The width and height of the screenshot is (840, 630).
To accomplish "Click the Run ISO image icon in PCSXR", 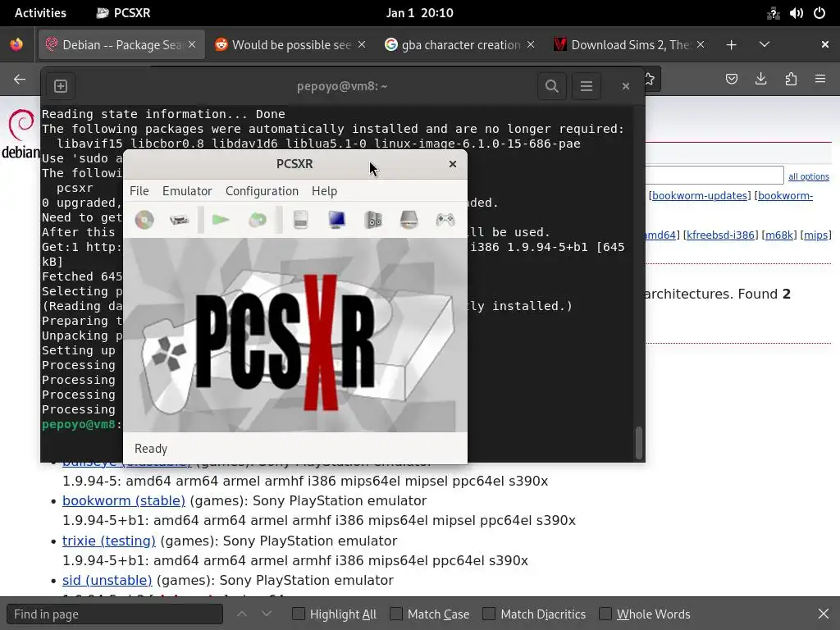I will pyautogui.click(x=180, y=220).
